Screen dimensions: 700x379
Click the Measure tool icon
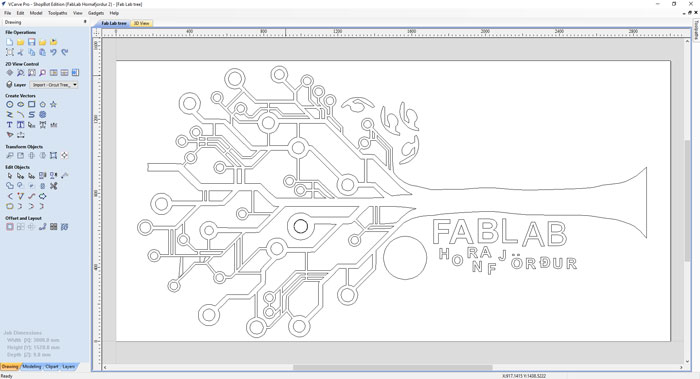coord(65,175)
